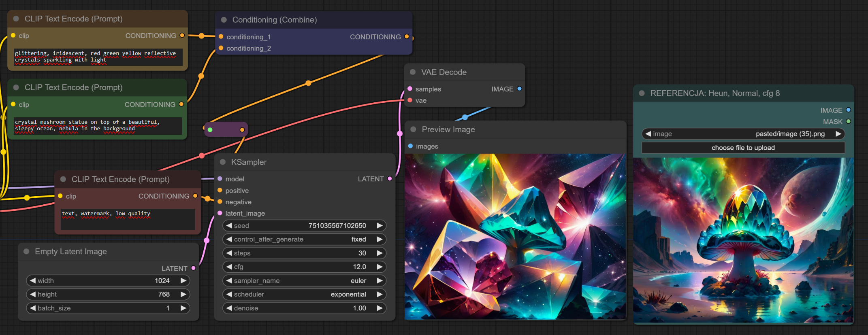Click the LATENT output socket on KSampler
This screenshot has width=868, height=335.
click(x=390, y=179)
